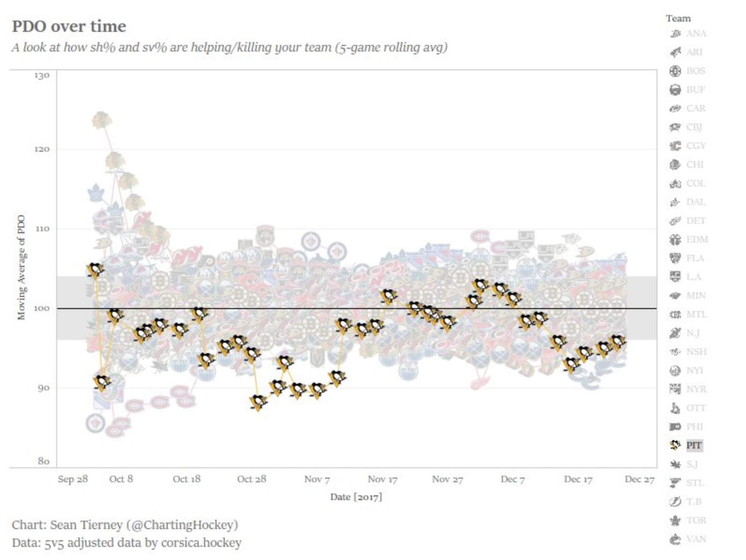Click the highest Penguins point near Sep 28
Viewport: 746px width, 560px height.
(x=95, y=270)
